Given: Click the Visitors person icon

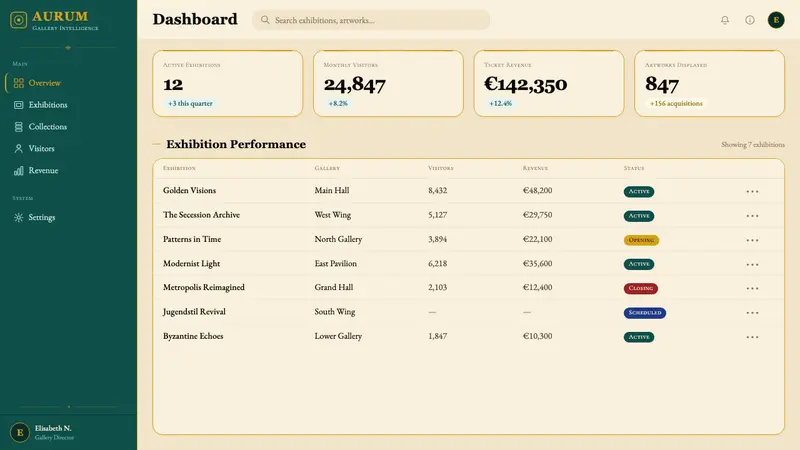Looking at the screenshot, I should click(x=18, y=148).
